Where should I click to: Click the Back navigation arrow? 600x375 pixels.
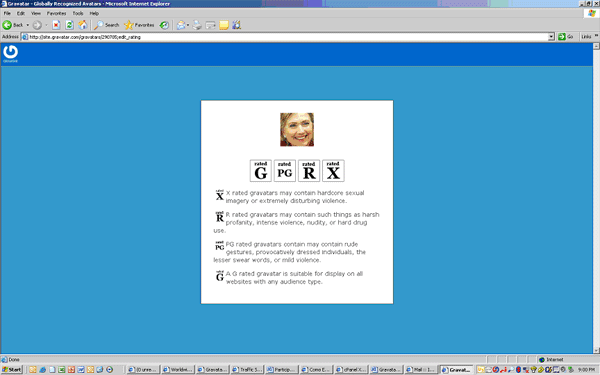coord(7,25)
